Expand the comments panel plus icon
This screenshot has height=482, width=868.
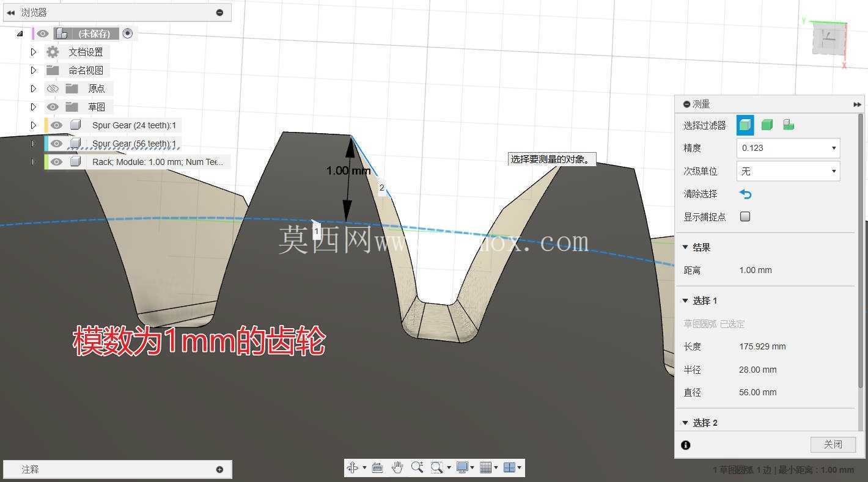click(x=220, y=469)
